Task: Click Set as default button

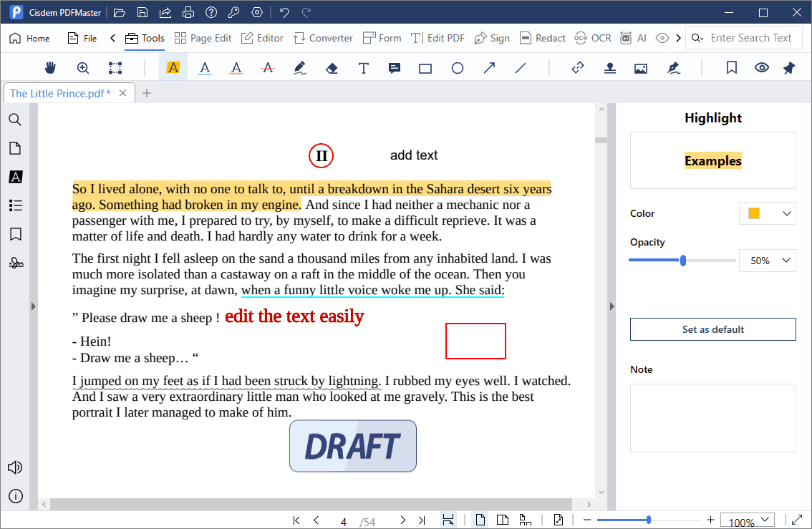Action: tap(712, 329)
